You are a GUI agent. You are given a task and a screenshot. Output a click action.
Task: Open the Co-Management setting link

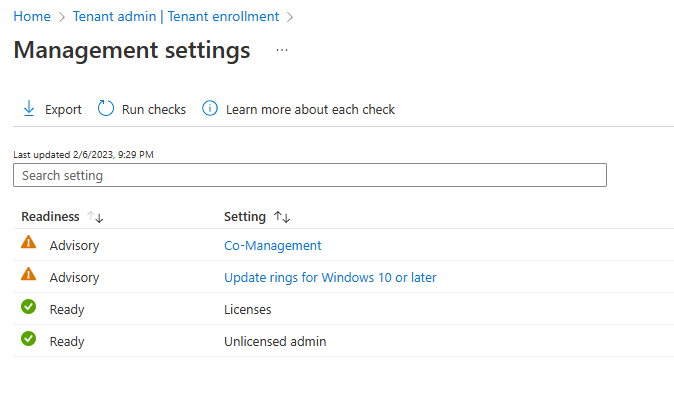(x=273, y=246)
